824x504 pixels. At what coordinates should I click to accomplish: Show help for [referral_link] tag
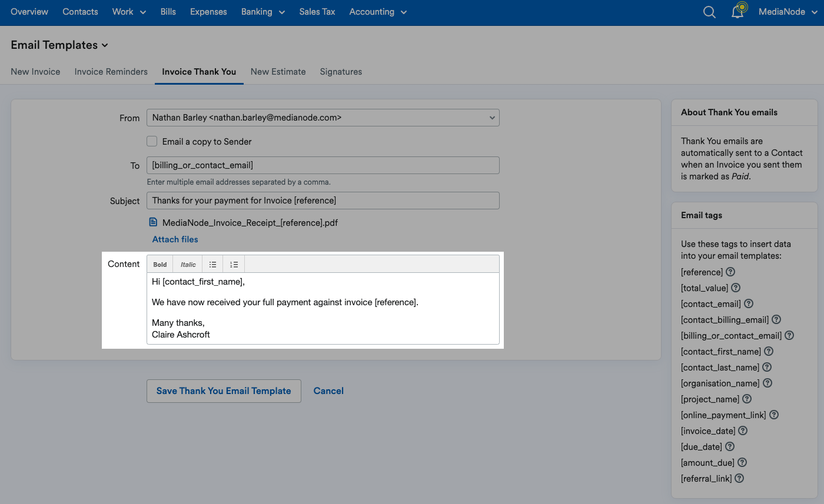(740, 478)
